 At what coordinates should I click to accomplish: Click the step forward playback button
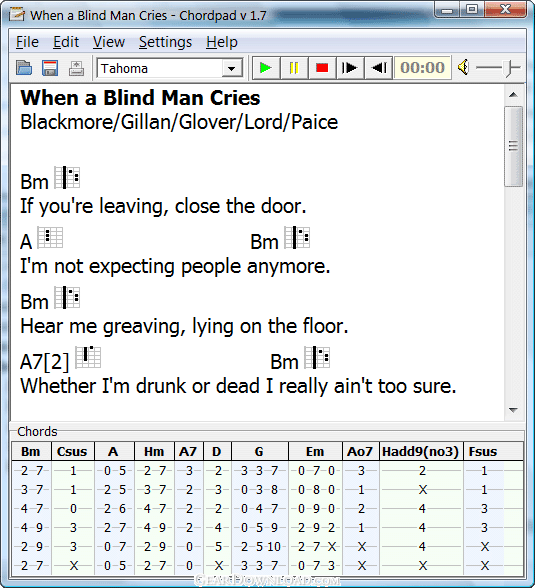pos(350,68)
